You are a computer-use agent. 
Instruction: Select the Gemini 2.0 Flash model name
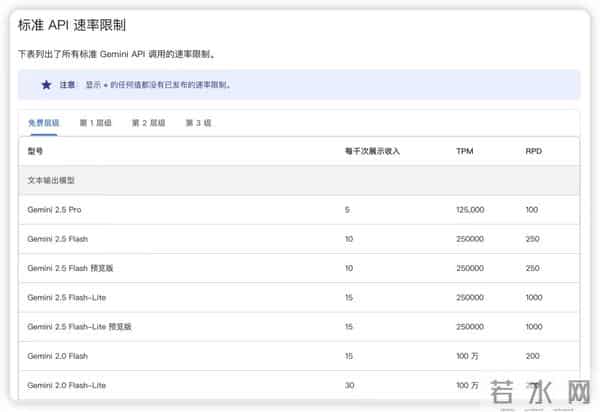pos(58,356)
